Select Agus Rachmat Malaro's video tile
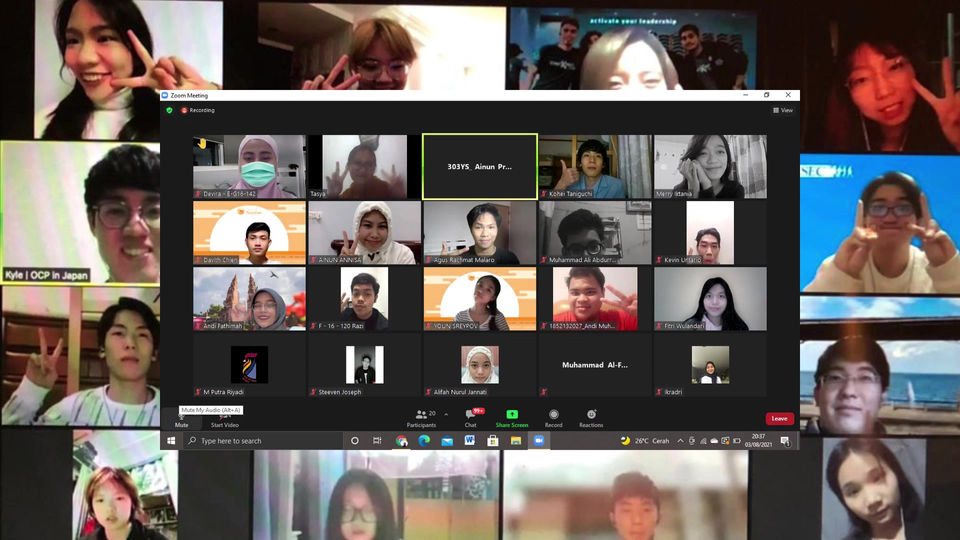The height and width of the screenshot is (540, 960). tap(480, 233)
